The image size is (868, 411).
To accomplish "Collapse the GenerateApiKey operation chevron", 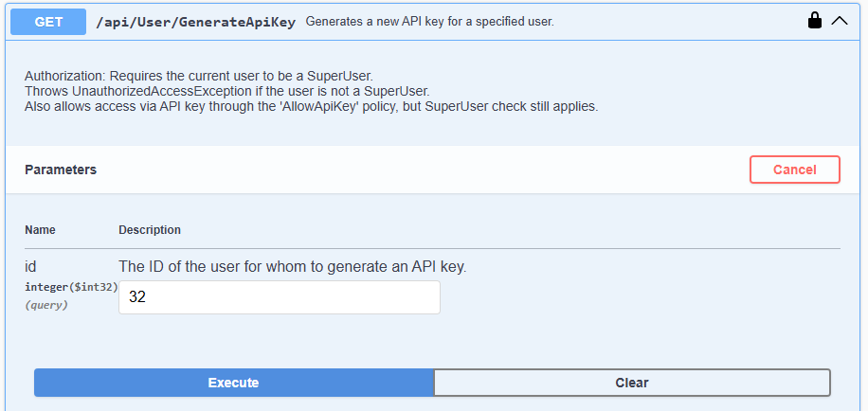I will click(x=840, y=21).
